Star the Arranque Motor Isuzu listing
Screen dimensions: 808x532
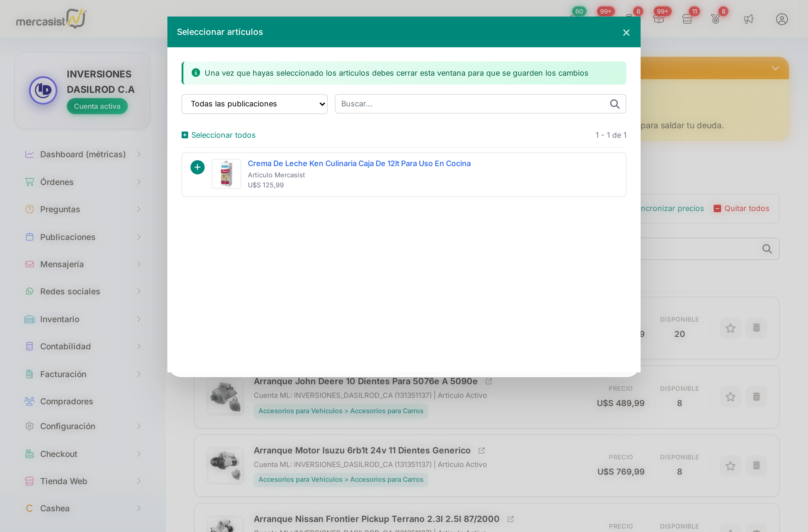730,465
